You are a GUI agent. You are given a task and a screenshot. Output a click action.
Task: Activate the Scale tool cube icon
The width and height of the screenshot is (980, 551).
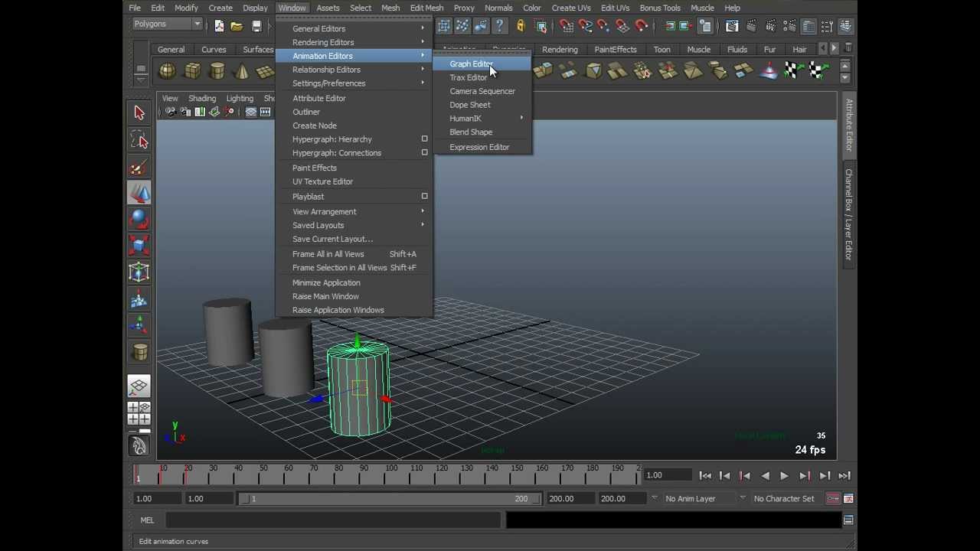[x=139, y=246]
